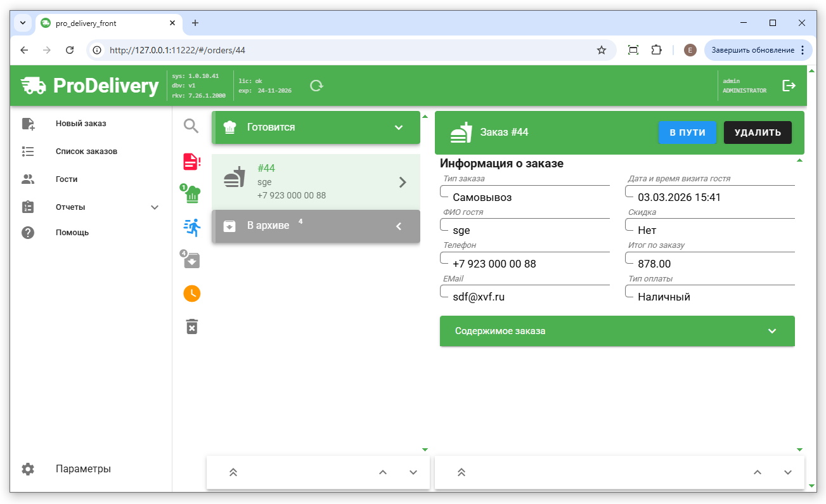
Task: Log out using the exit icon
Action: pos(789,86)
